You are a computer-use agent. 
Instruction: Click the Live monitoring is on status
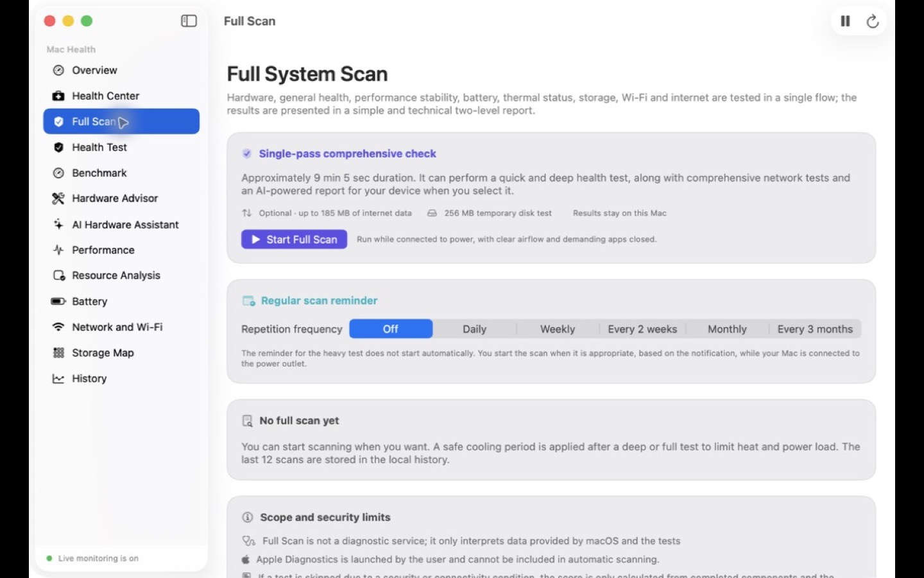98,559
